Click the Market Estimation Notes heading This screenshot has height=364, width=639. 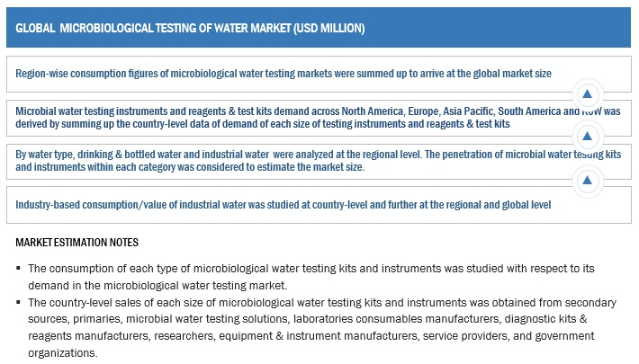tap(77, 243)
